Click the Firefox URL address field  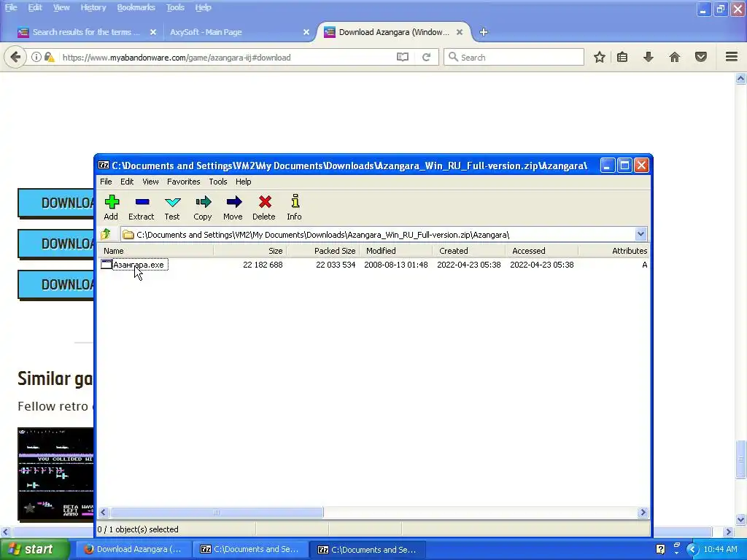tap(226, 57)
